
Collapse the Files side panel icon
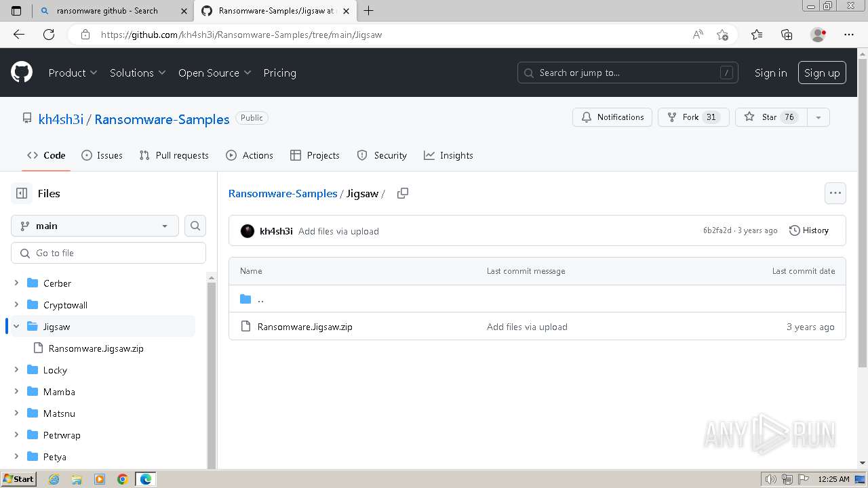[x=22, y=193]
